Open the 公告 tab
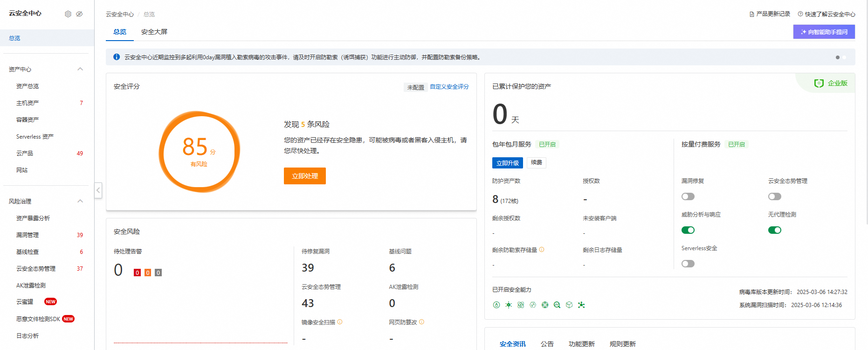The height and width of the screenshot is (350, 868). [x=547, y=344]
